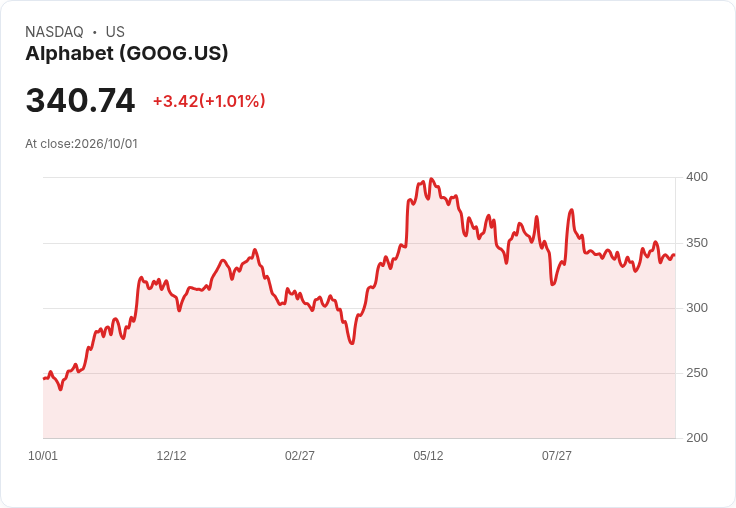
Task: Click the Alphabet (GOOG.US) stock title
Action: click(127, 54)
